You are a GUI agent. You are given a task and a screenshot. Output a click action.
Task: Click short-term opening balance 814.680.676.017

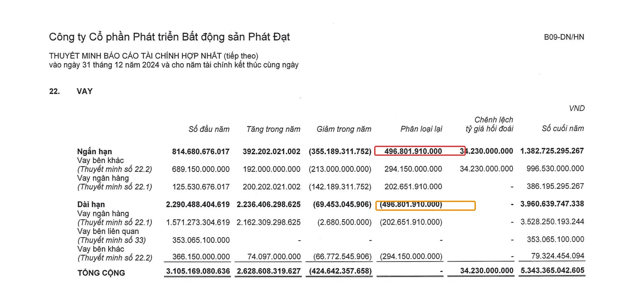click(200, 152)
